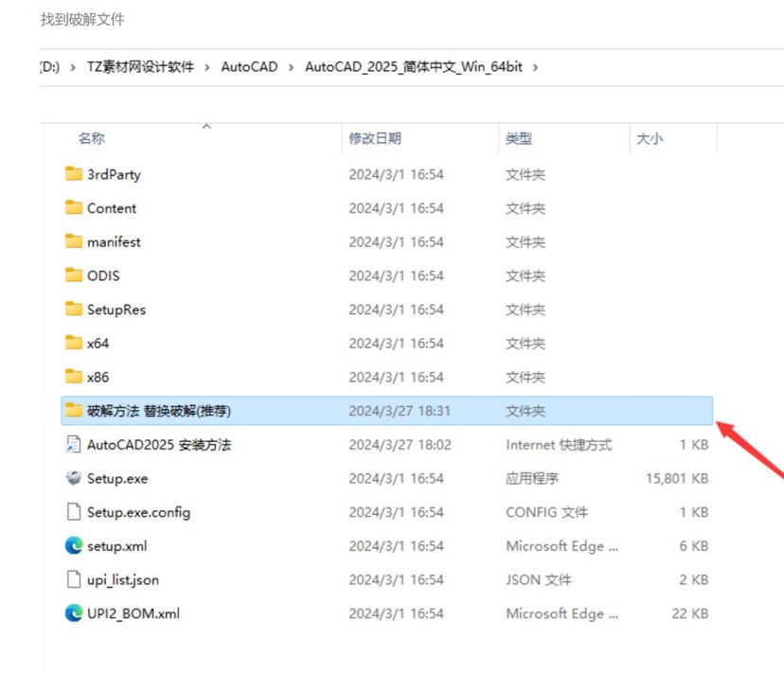
Task: Click the setup.xml Edge file icon
Action: point(74,545)
